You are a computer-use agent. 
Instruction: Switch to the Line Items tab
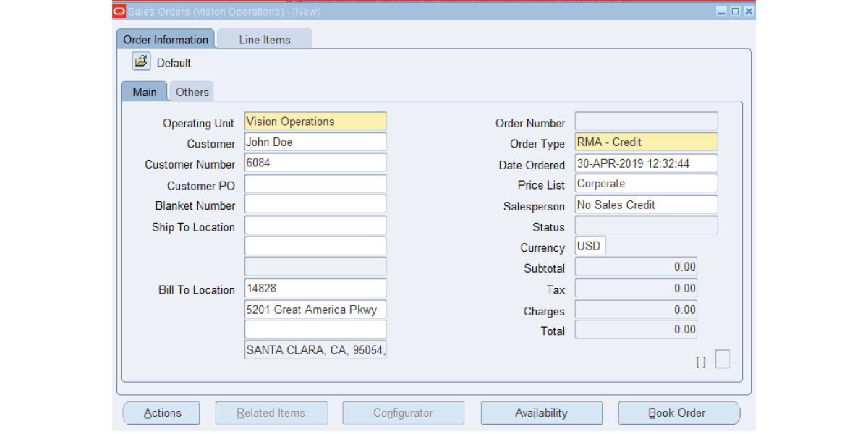[x=265, y=40]
